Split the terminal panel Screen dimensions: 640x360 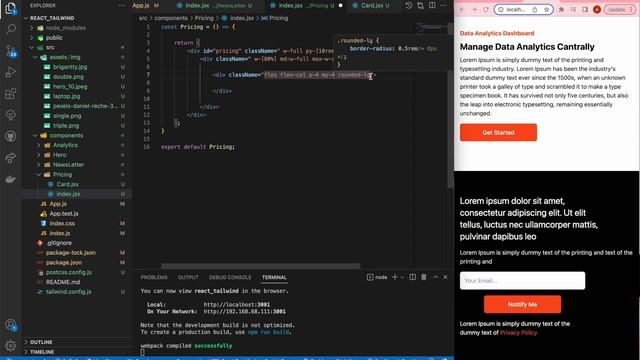tap(413, 277)
